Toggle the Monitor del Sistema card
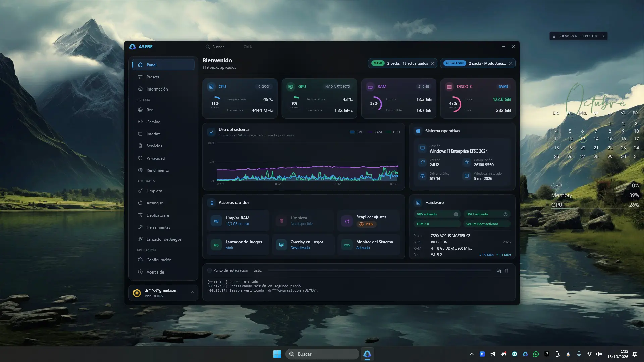This screenshot has width=644, height=362. point(369,245)
